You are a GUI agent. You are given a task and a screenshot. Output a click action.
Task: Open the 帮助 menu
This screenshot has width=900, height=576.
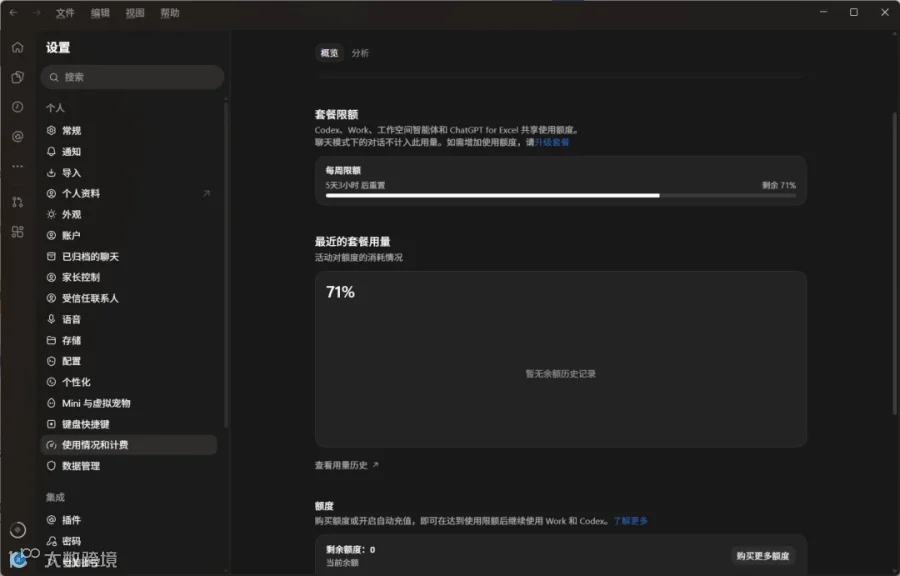click(170, 13)
